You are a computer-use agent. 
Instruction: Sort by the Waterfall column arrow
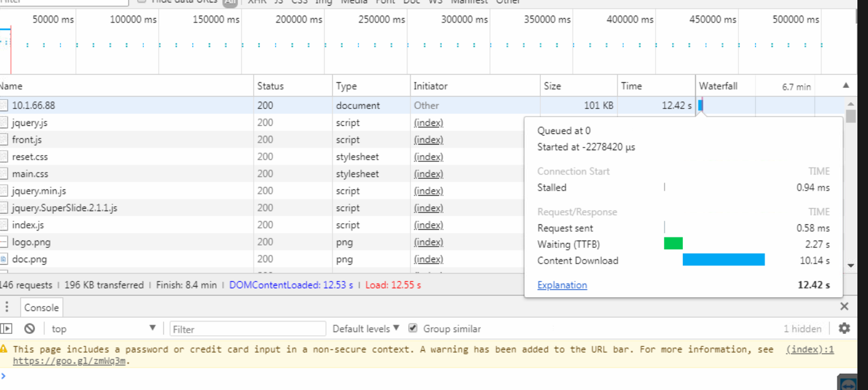(846, 86)
